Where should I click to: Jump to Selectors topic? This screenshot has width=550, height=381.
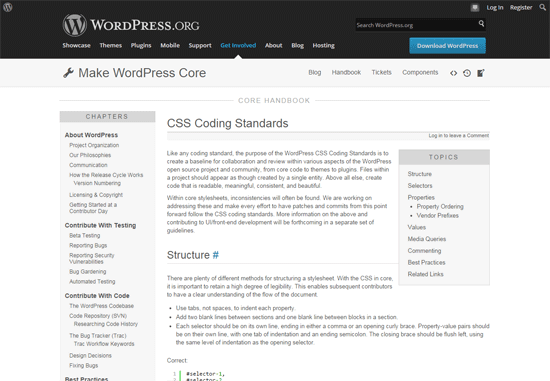pos(420,186)
